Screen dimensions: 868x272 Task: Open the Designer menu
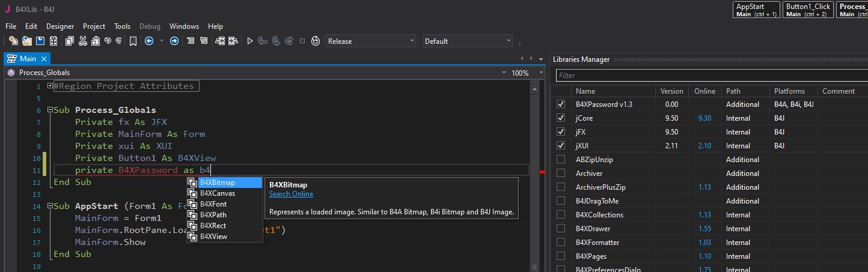click(60, 26)
